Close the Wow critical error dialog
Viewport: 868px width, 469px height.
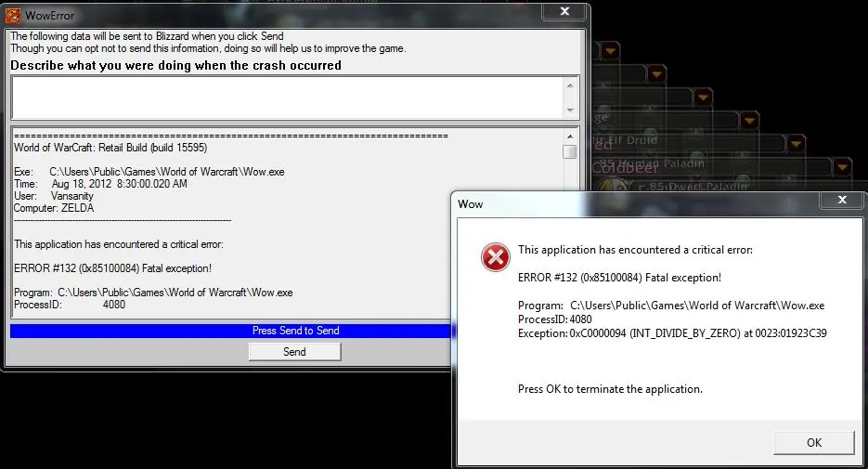841,200
